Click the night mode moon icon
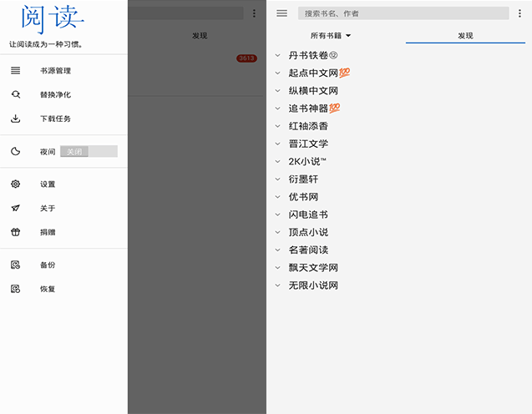 pos(15,151)
